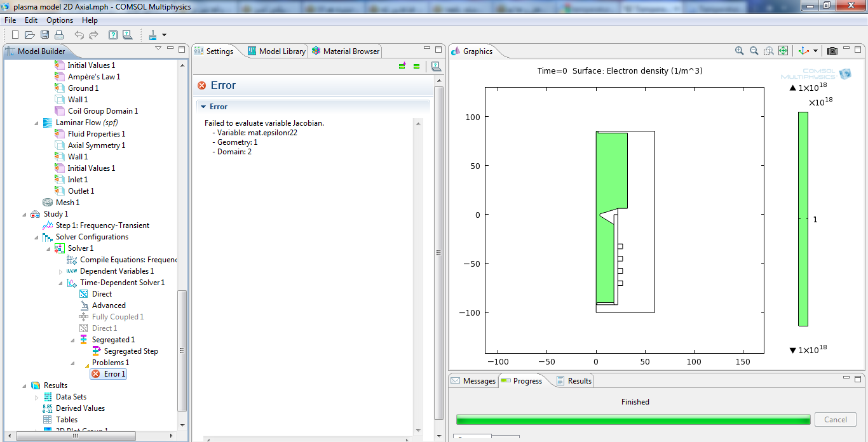The width and height of the screenshot is (868, 442).
Task: Expand the Dependent Variables 1 node
Action: click(61, 272)
